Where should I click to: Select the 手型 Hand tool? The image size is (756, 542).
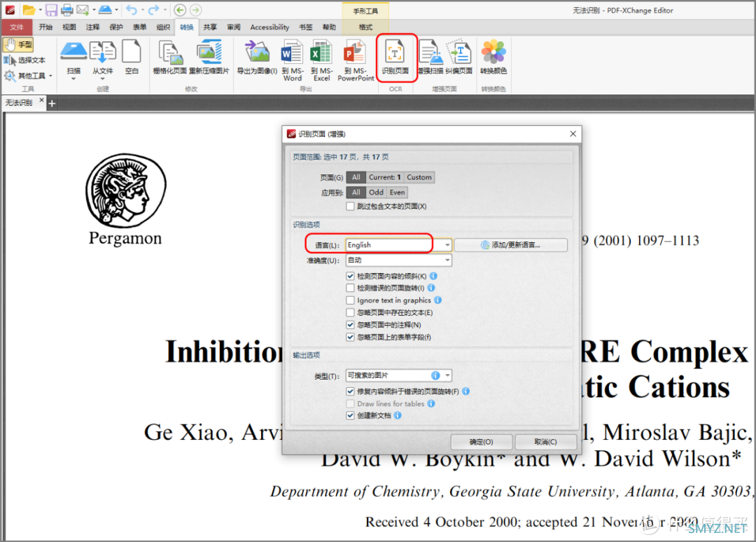pos(18,45)
